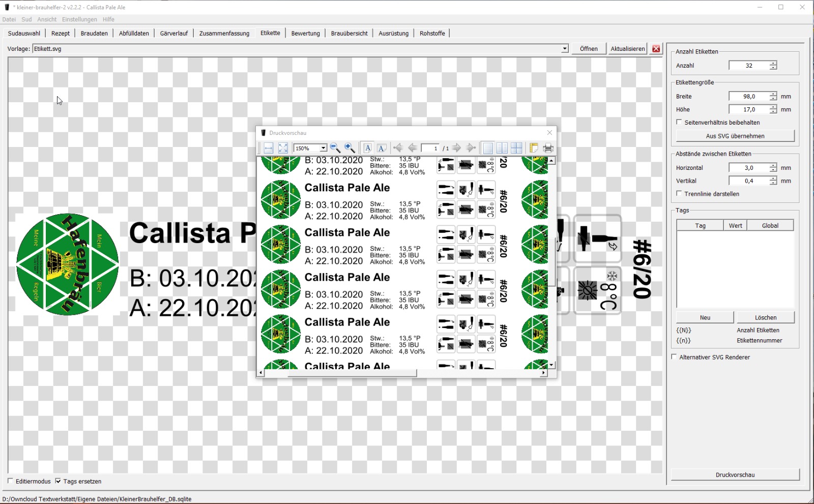Screen dimensions: 814x504
Task: Click the fit page icon in print preview
Action: [283, 148]
